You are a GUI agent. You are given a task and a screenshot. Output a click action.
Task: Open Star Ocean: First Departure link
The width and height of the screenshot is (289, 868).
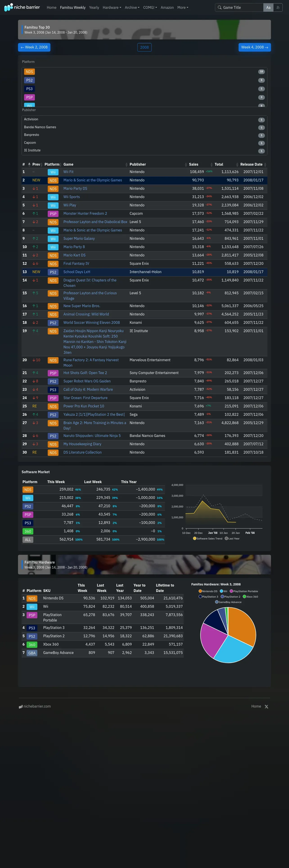coord(86,398)
